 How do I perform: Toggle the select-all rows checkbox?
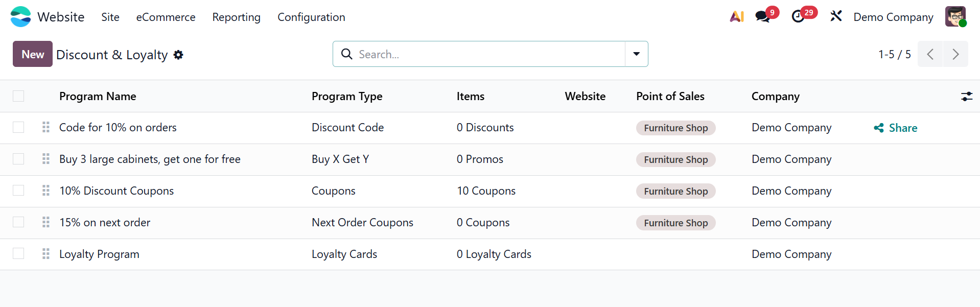[x=18, y=96]
